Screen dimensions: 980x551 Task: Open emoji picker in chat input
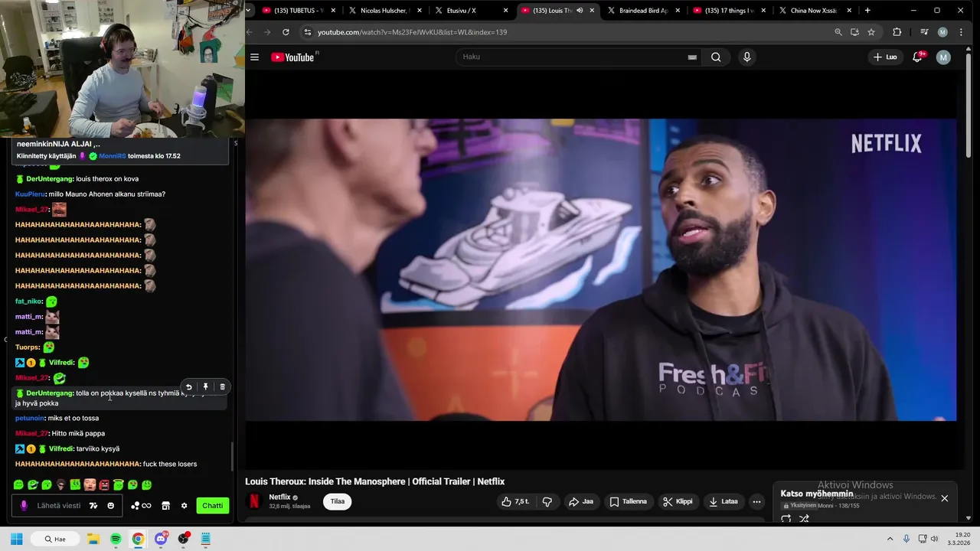pos(111,506)
